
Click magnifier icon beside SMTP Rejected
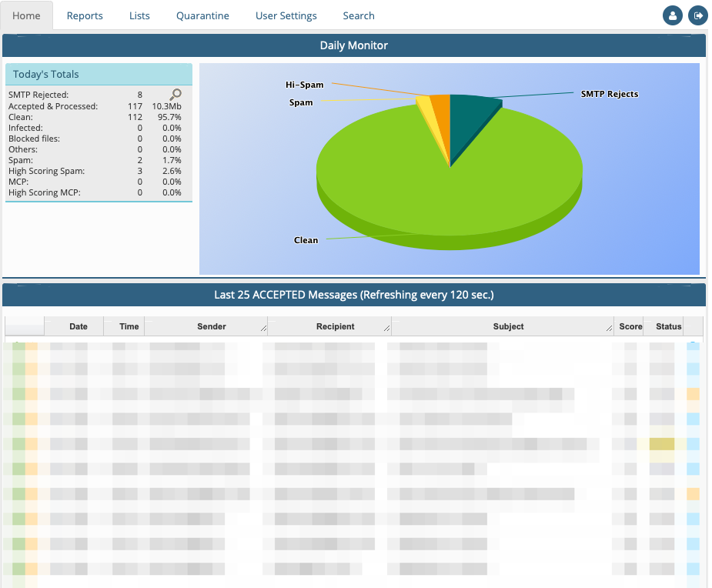pos(175,95)
